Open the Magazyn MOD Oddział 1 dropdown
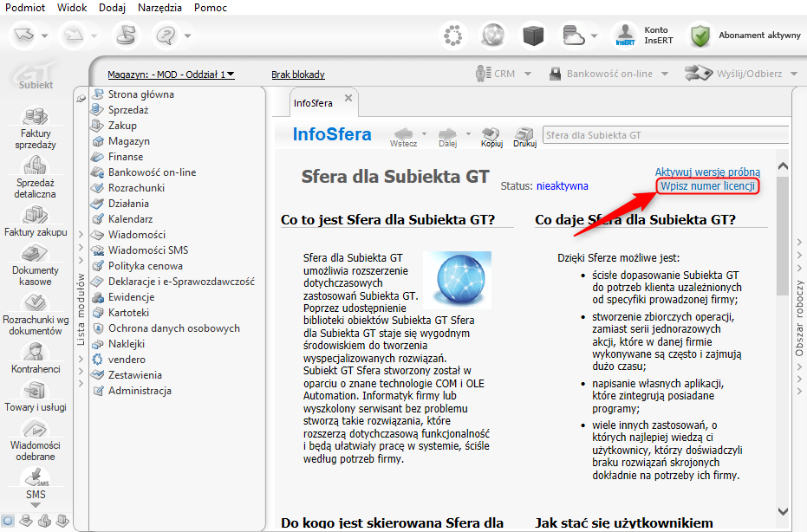Image resolution: width=807 pixels, height=532 pixels. click(171, 75)
